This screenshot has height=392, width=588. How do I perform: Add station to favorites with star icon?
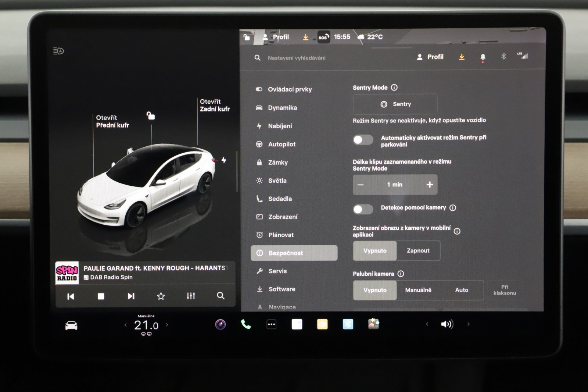(161, 296)
